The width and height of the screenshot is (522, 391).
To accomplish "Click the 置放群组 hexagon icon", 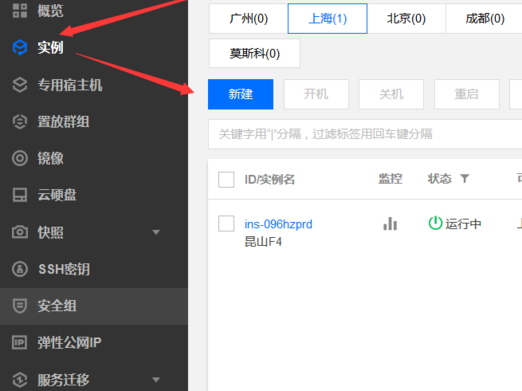I will pyautogui.click(x=20, y=121).
